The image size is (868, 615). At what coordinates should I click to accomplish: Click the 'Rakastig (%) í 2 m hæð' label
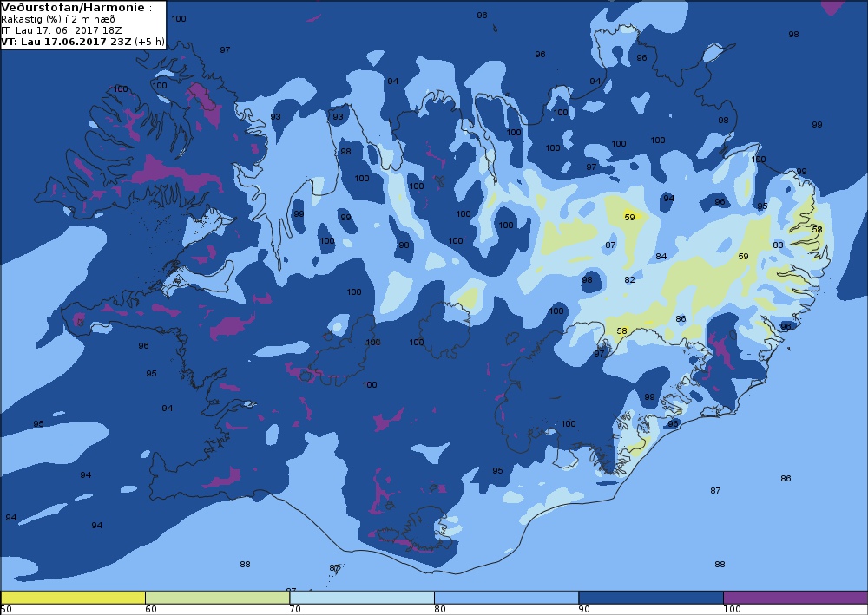tap(58, 19)
